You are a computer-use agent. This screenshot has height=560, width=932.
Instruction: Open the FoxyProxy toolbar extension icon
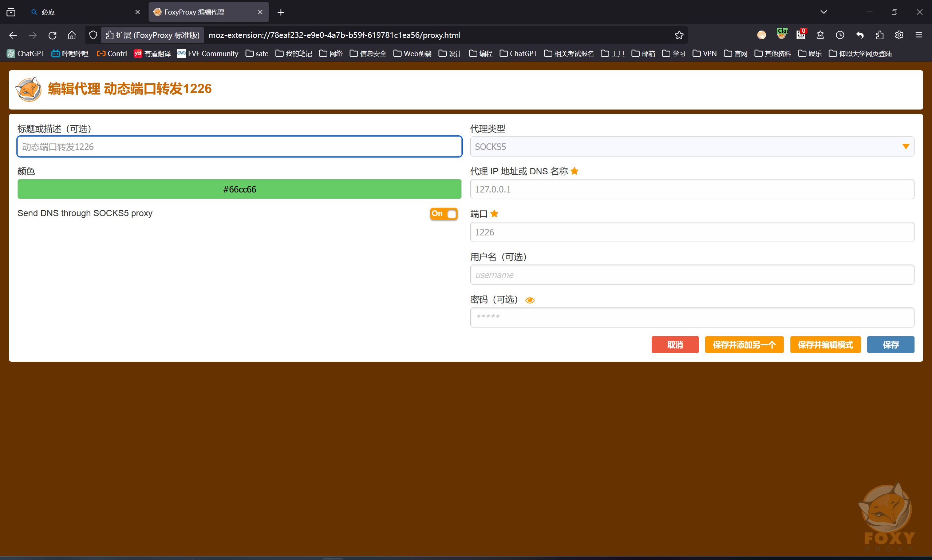781,34
